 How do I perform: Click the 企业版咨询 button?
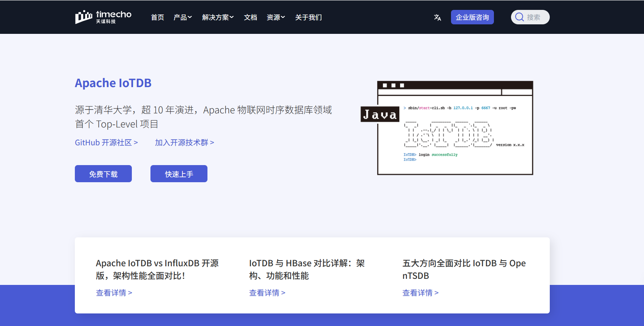[x=472, y=17]
